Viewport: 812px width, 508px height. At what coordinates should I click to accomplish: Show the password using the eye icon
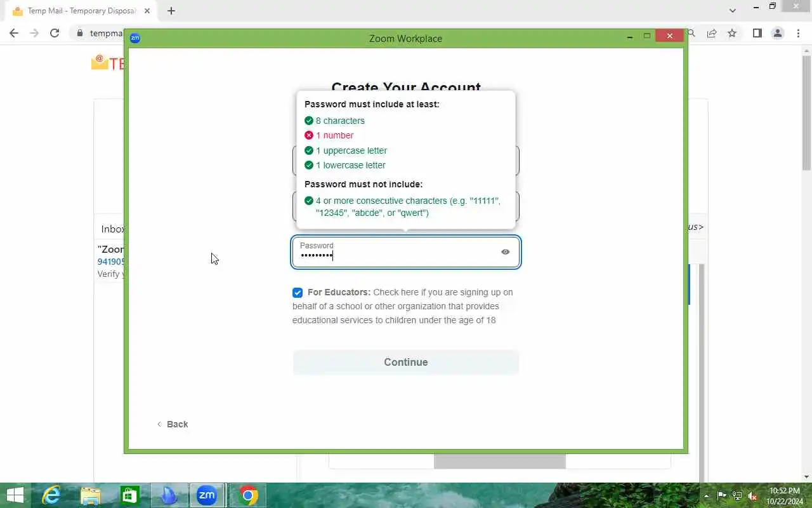[x=505, y=252]
